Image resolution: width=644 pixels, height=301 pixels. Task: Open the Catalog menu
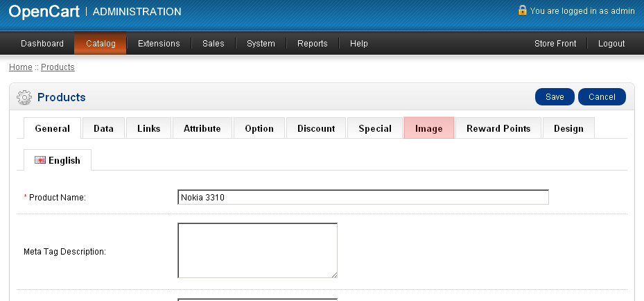pyautogui.click(x=101, y=44)
